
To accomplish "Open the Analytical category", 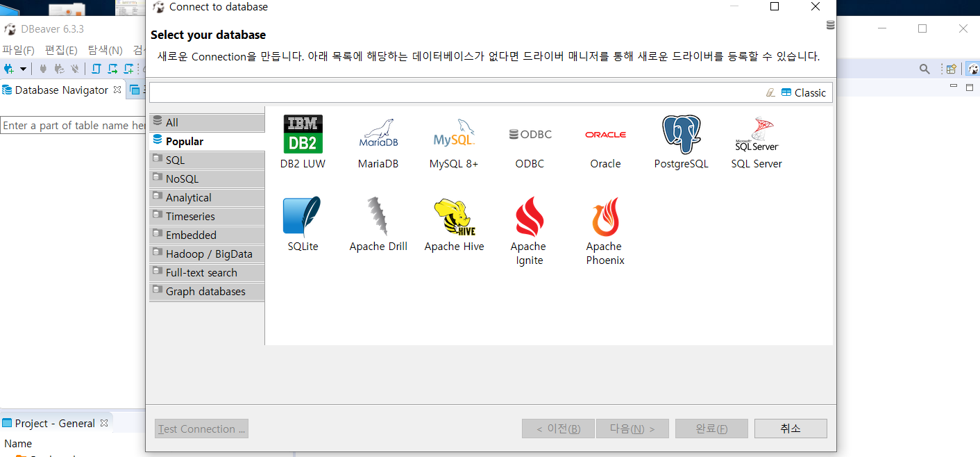I will 207,197.
